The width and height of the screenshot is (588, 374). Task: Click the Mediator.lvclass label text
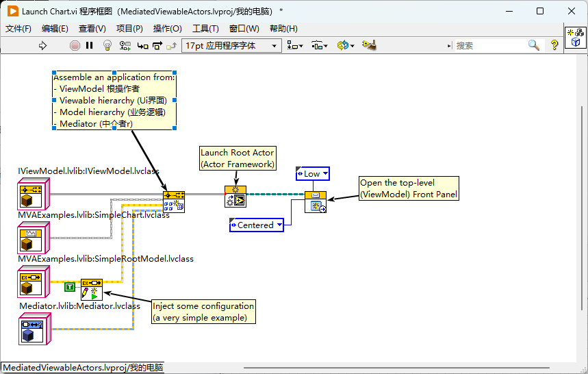pyautogui.click(x=79, y=306)
